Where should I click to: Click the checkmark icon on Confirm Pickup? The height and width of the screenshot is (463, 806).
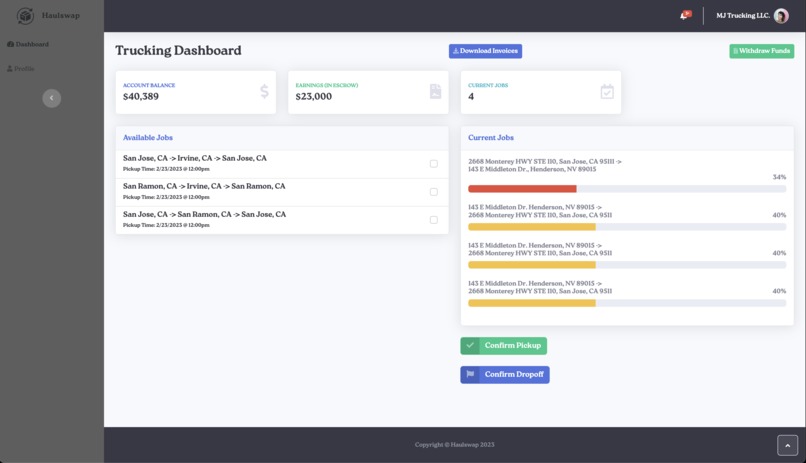click(x=470, y=345)
